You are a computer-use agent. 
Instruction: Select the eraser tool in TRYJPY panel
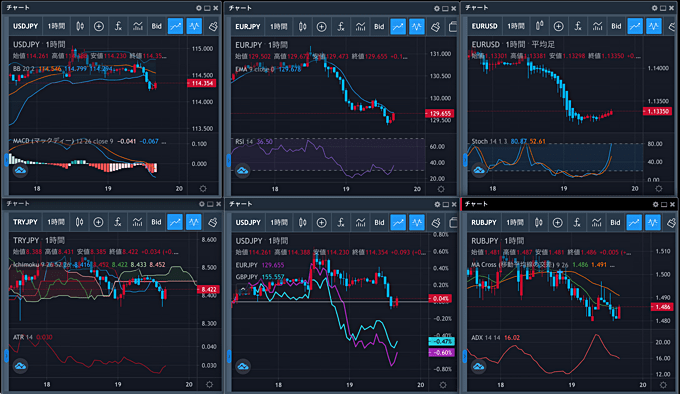coord(212,222)
